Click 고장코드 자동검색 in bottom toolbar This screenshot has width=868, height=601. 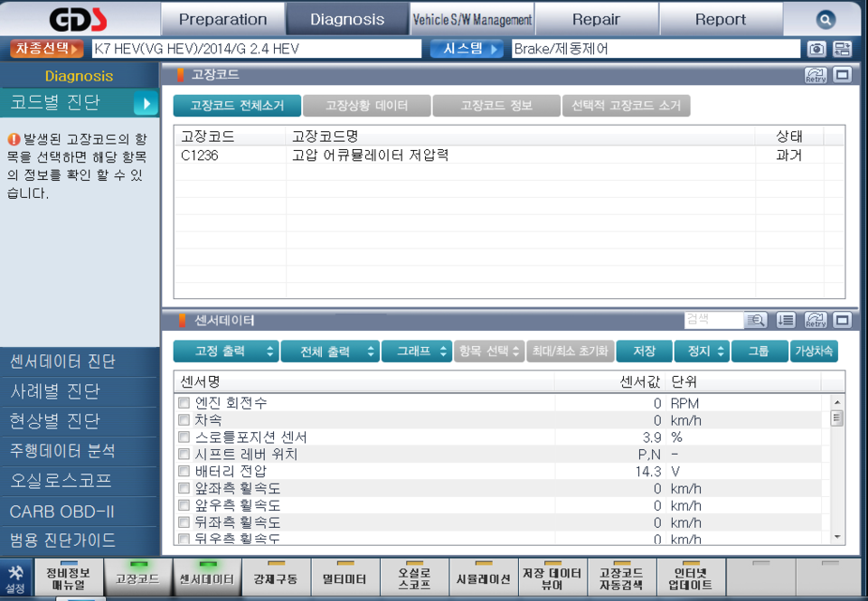(622, 578)
